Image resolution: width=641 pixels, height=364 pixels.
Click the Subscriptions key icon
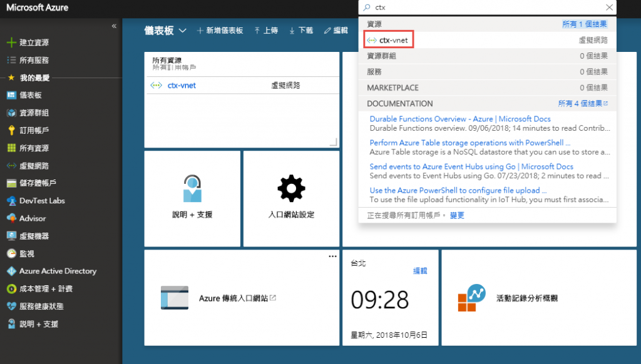11,130
